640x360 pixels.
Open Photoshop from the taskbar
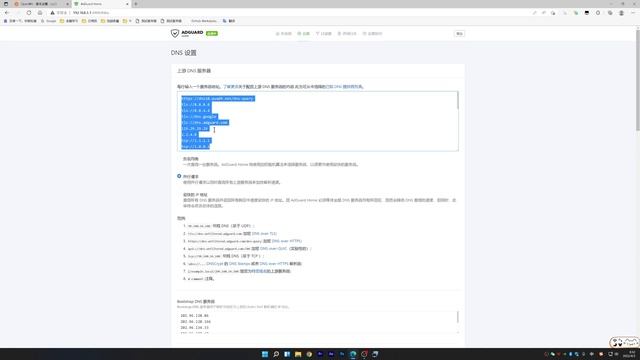342,354
